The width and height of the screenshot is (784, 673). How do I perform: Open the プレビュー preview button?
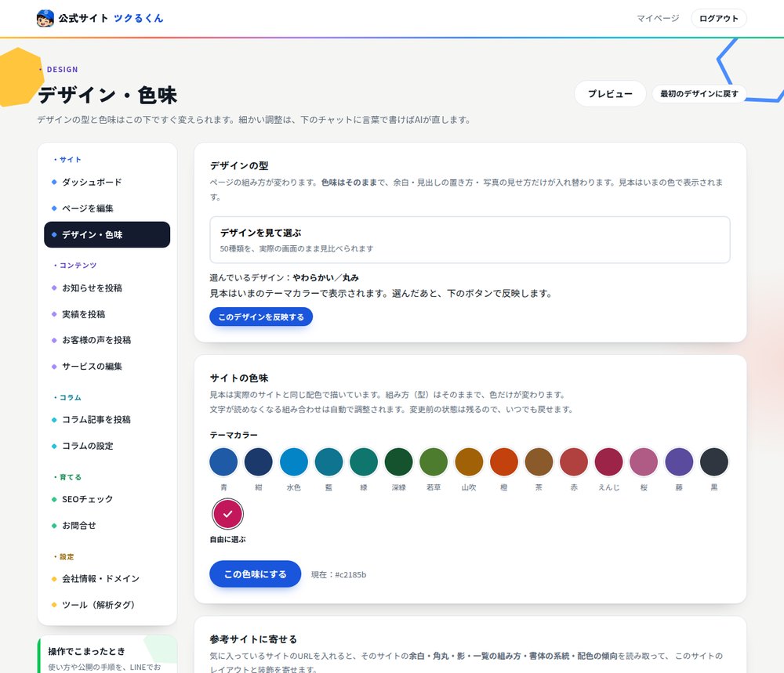610,93
